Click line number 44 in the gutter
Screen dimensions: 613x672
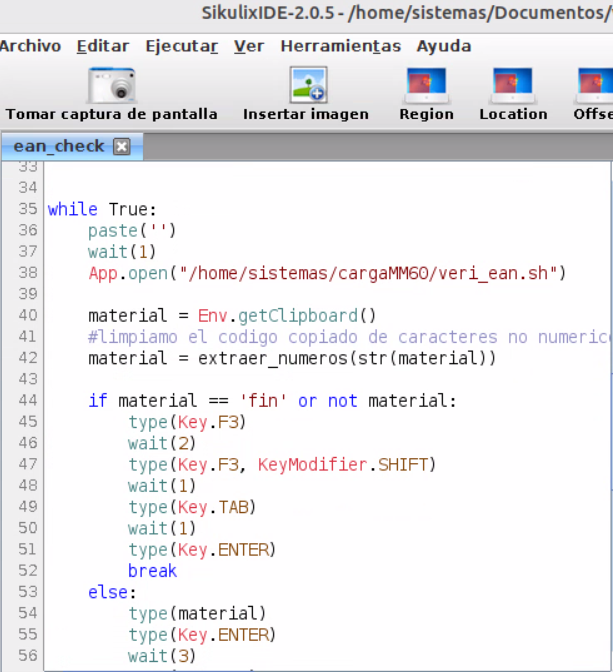(28, 400)
